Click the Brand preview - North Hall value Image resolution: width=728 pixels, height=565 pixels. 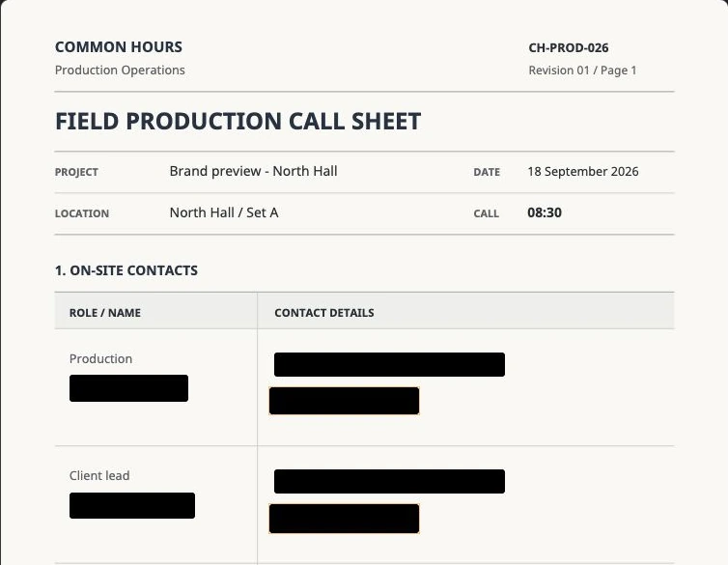tap(253, 171)
